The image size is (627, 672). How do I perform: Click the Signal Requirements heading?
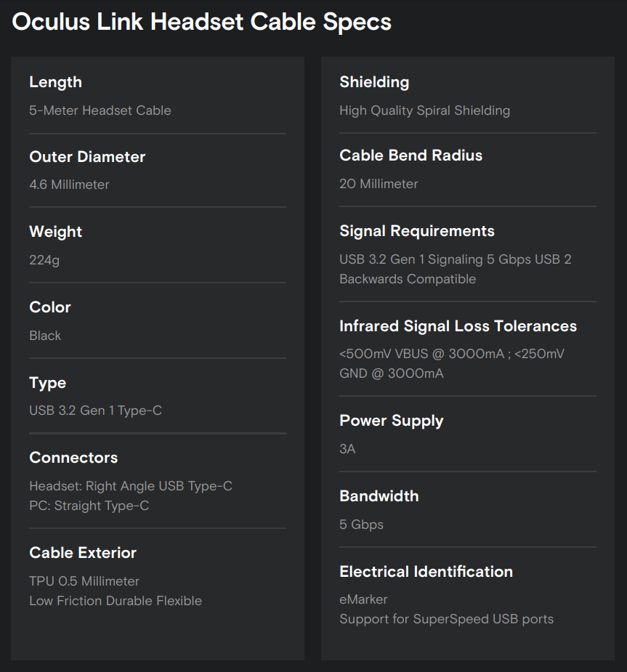417,231
